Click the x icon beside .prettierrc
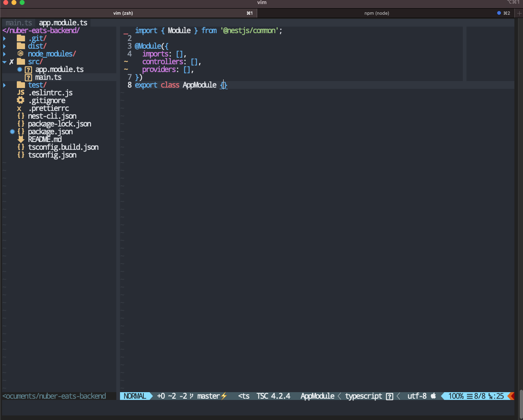This screenshot has width=523, height=420. 19,108
